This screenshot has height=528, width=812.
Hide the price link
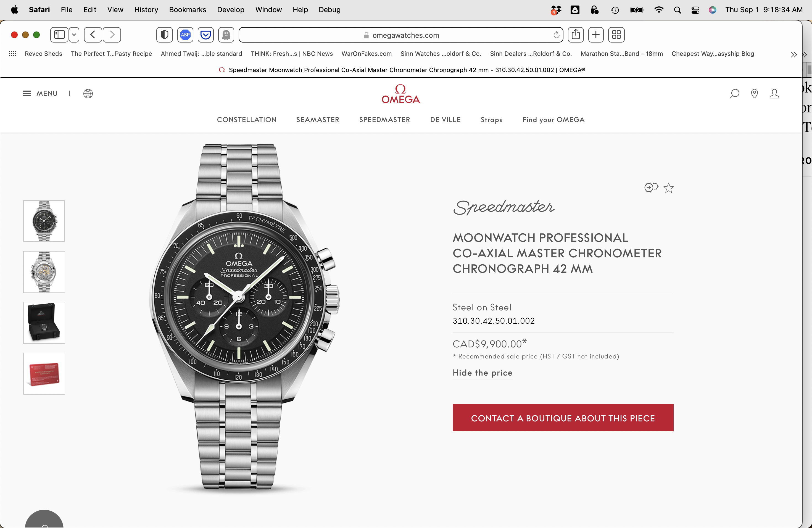[483, 373]
